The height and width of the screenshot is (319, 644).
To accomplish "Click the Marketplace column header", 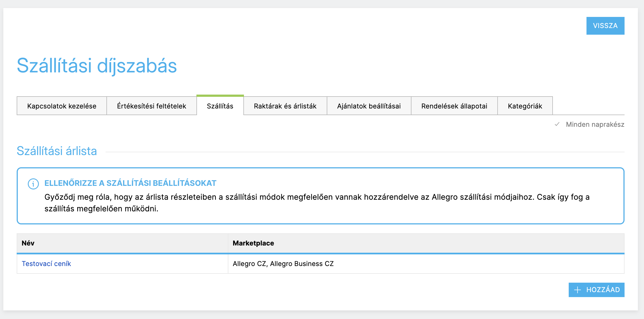I will click(253, 243).
